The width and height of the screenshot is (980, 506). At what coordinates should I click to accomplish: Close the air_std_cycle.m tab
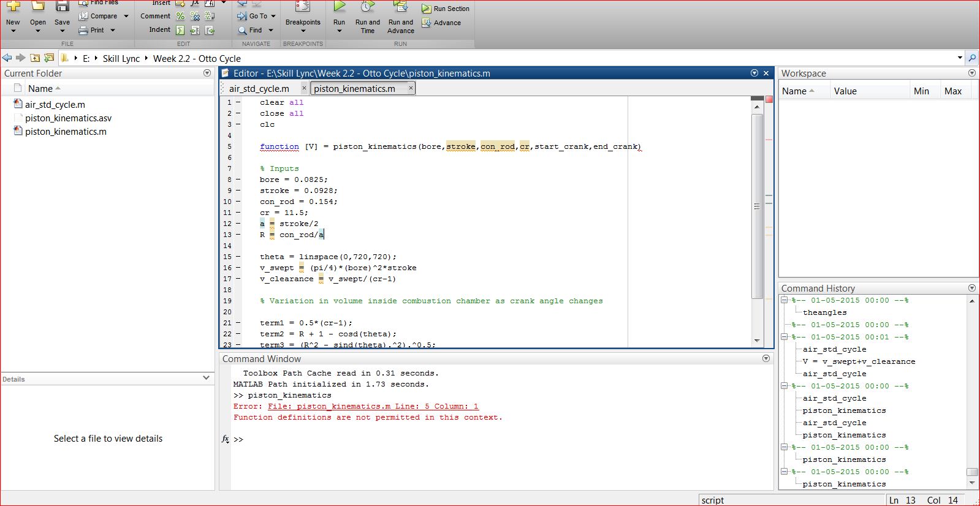coord(304,88)
